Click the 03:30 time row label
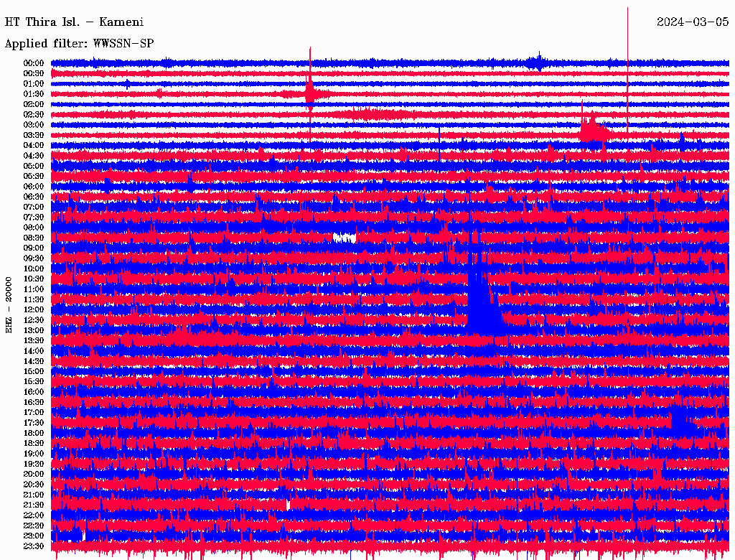 pos(34,135)
